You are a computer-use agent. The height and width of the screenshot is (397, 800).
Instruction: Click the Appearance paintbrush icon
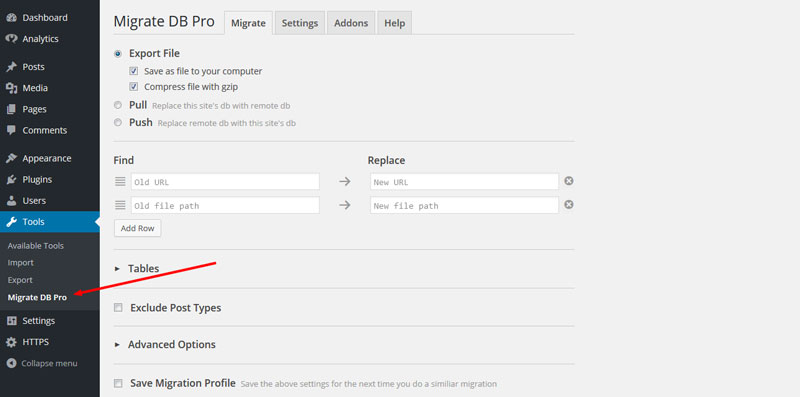click(x=11, y=159)
